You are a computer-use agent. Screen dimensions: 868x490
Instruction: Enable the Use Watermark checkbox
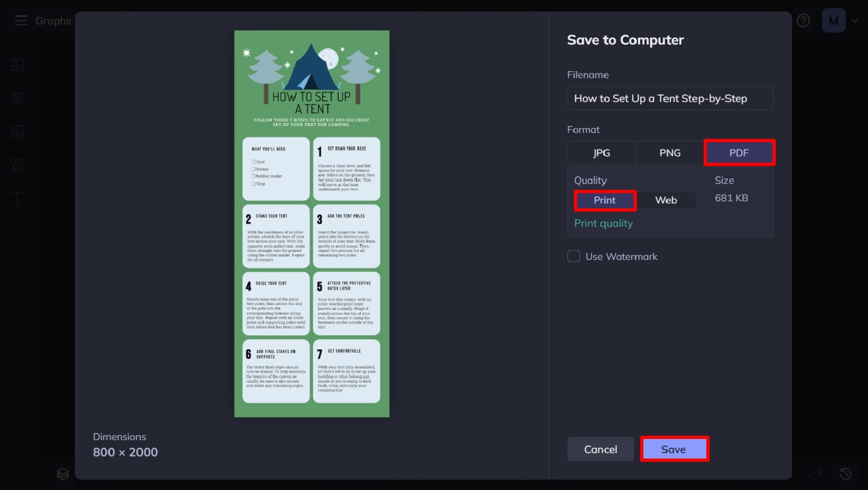pyautogui.click(x=573, y=256)
